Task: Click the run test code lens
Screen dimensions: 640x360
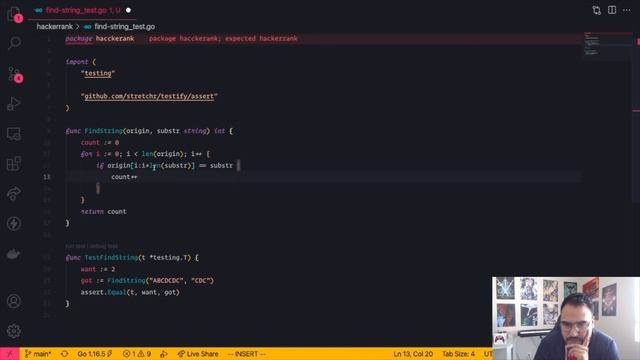Action: pos(76,246)
